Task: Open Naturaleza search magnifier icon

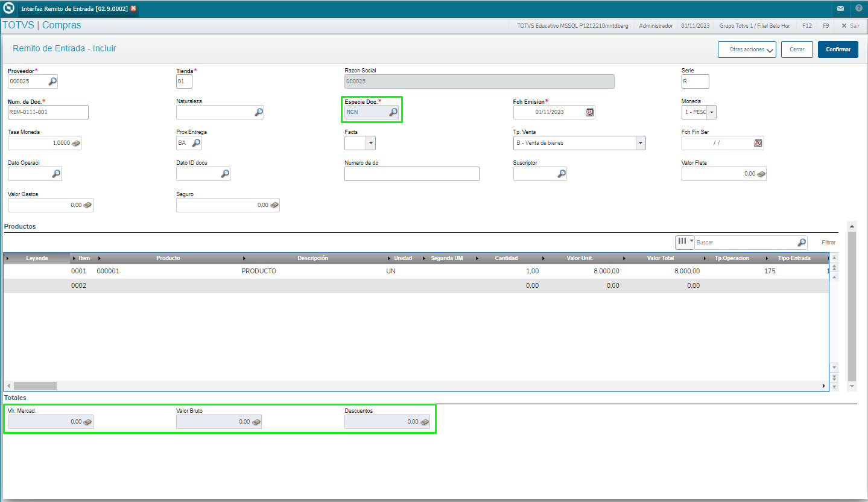Action: tap(259, 112)
